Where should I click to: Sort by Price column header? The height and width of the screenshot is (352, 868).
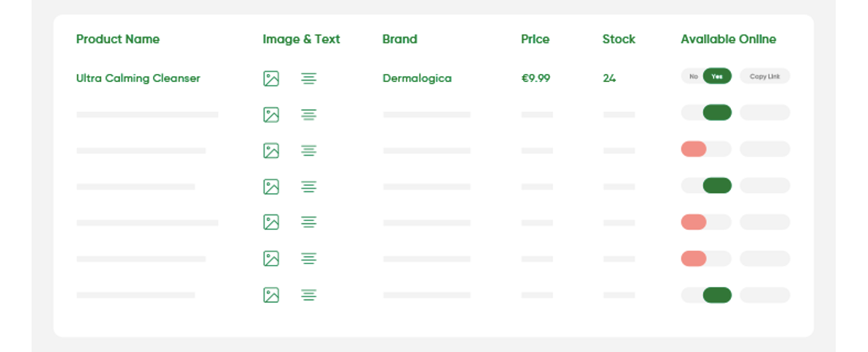coord(535,40)
